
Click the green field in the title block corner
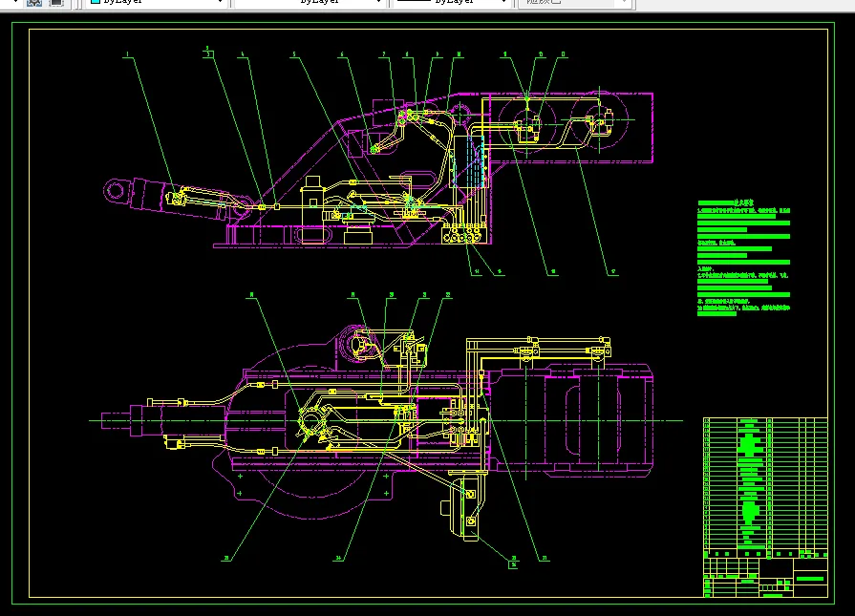coord(809,580)
